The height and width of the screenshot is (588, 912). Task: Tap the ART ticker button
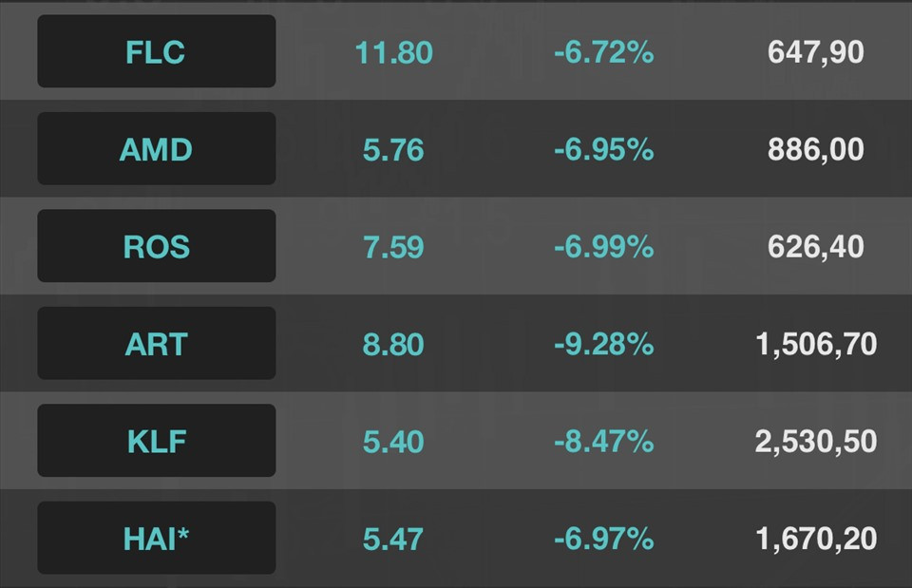157,343
